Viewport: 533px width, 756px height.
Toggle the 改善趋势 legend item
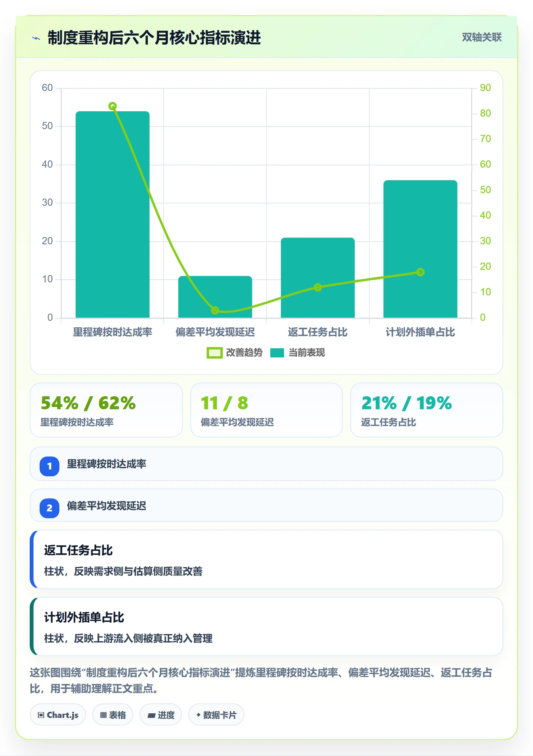(235, 352)
